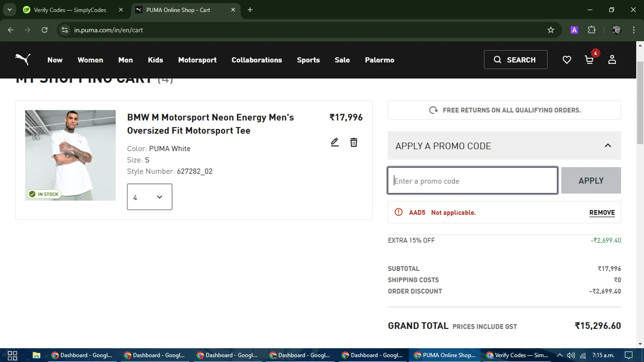Click the SEARCH button in the header

point(516,60)
